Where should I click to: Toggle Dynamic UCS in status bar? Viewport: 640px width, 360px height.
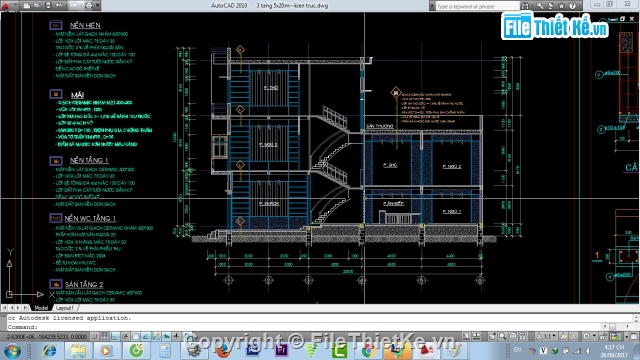(x=156, y=336)
